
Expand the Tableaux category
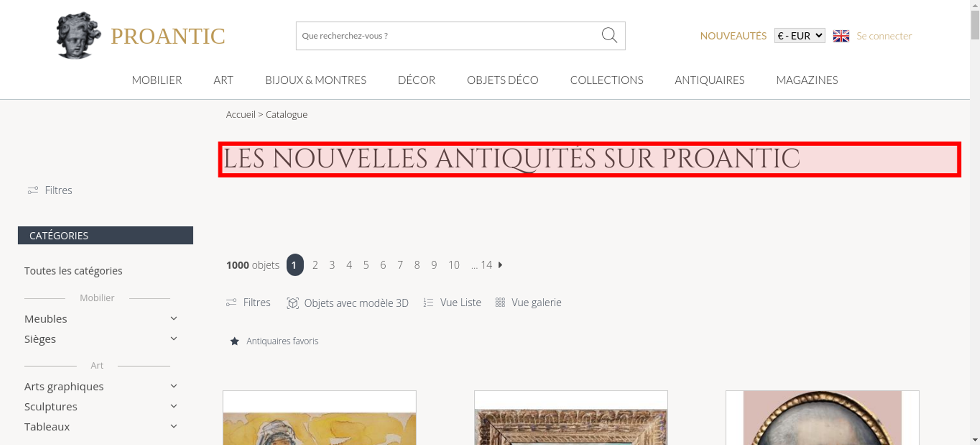pyautogui.click(x=173, y=426)
